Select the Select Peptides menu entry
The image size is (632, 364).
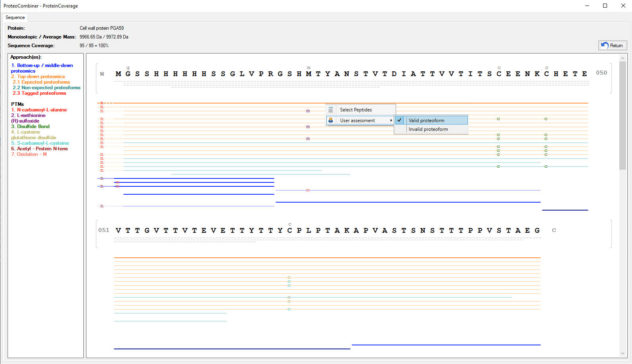[356, 110]
